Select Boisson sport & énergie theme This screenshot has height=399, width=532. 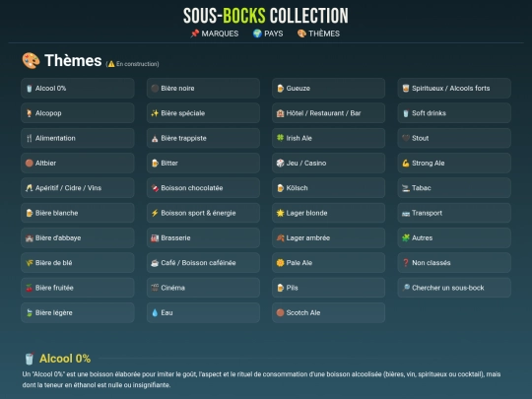(x=203, y=213)
